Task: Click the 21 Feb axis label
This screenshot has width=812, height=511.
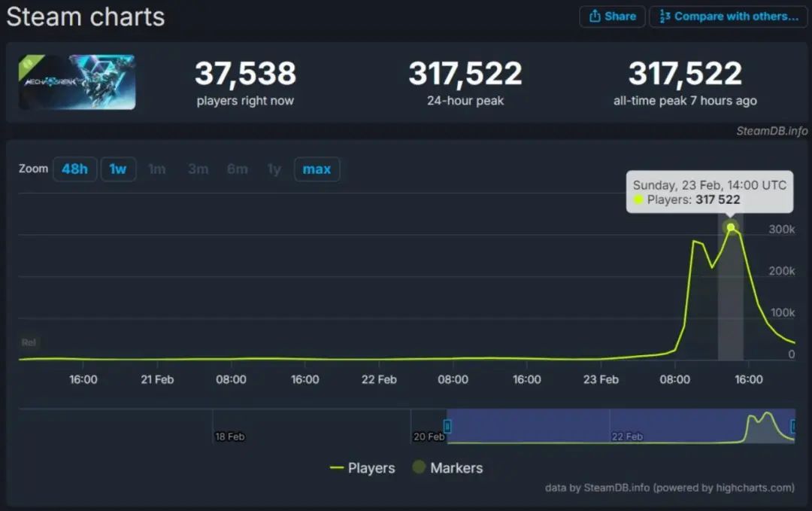Action: point(157,379)
